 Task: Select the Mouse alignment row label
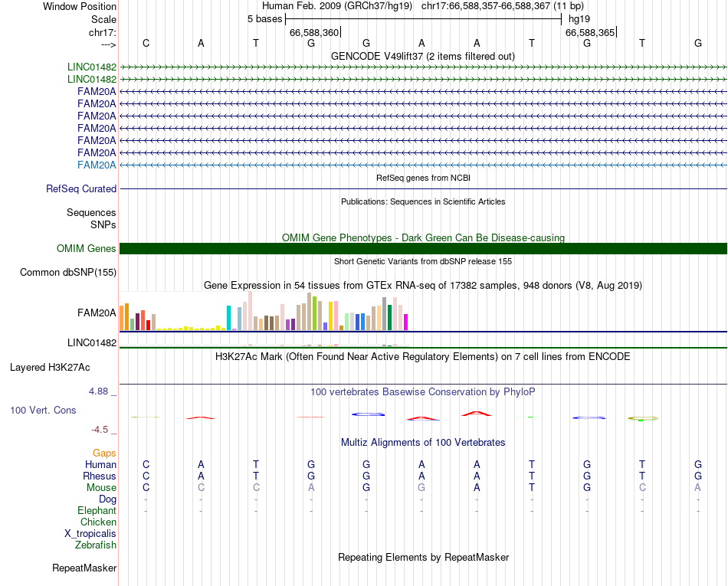coord(101,488)
